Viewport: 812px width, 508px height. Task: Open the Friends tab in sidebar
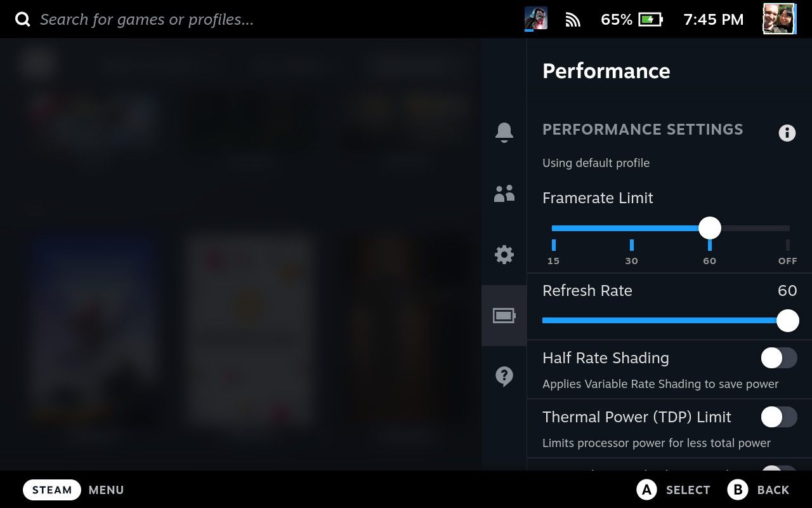click(x=504, y=194)
